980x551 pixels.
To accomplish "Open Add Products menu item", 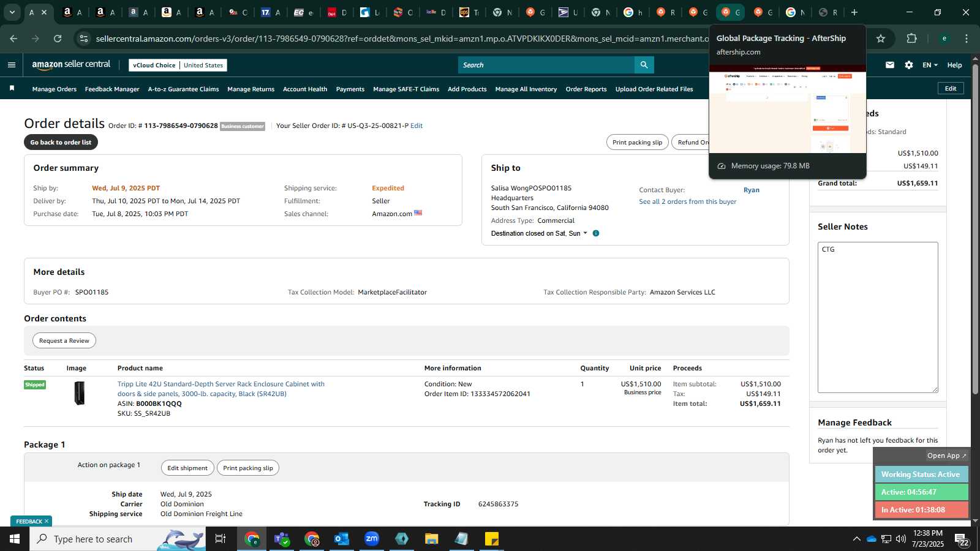I will tap(467, 89).
